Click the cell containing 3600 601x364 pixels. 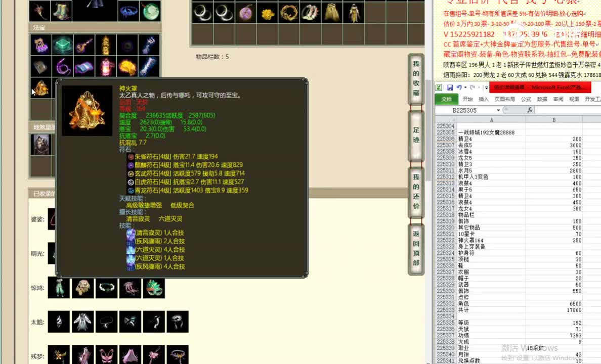click(554, 145)
